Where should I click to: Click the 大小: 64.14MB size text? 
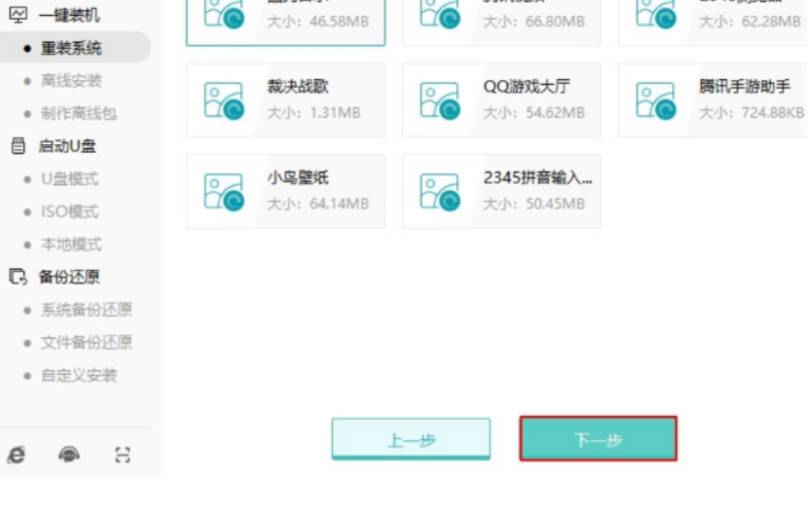318,204
